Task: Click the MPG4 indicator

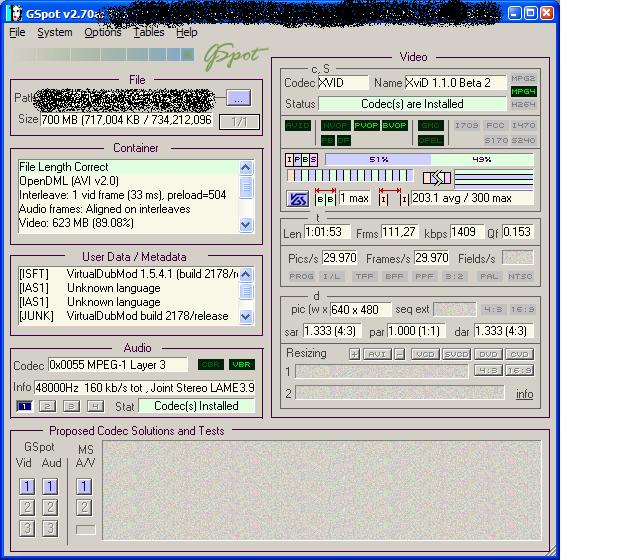Action: (x=523, y=91)
